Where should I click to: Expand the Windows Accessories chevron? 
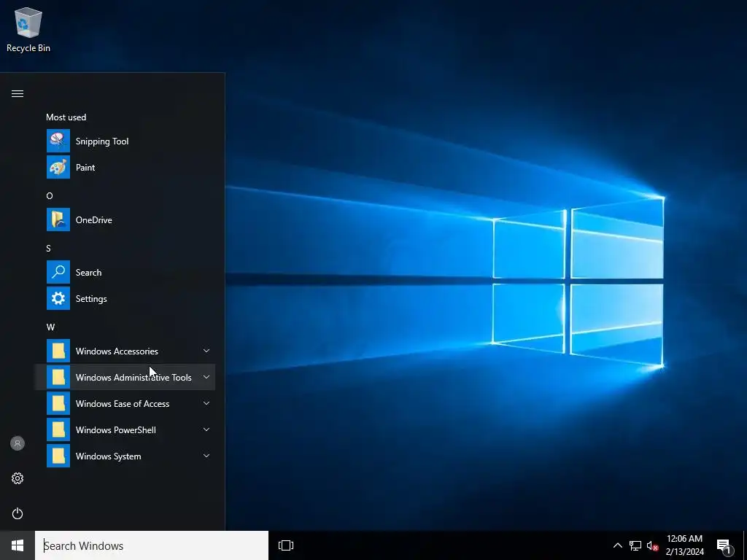point(206,351)
